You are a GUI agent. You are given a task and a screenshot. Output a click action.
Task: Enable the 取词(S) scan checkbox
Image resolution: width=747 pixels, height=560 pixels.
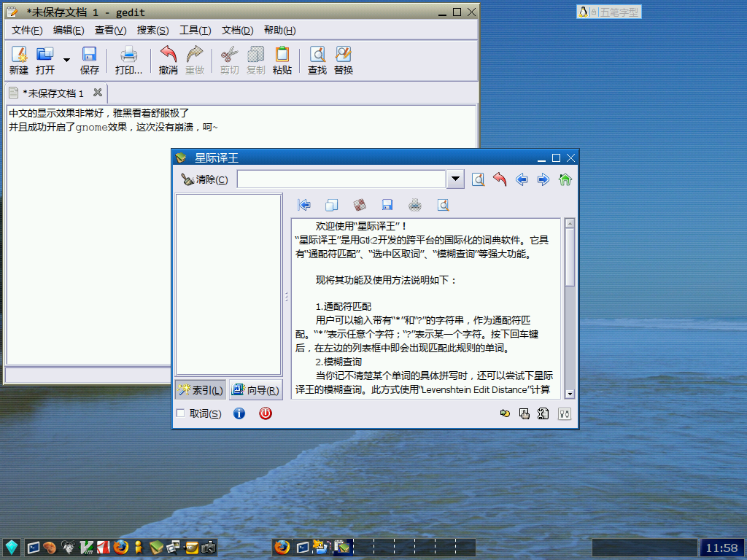tap(181, 413)
